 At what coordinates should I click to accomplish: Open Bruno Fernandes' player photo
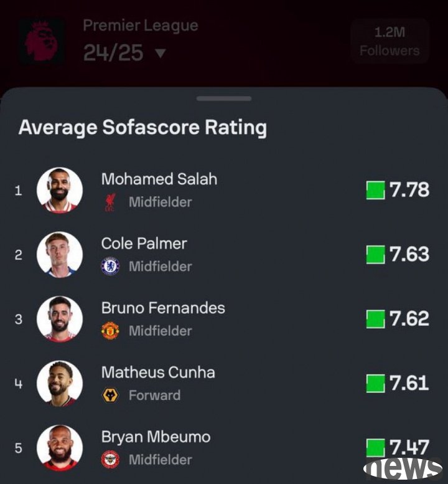60,319
